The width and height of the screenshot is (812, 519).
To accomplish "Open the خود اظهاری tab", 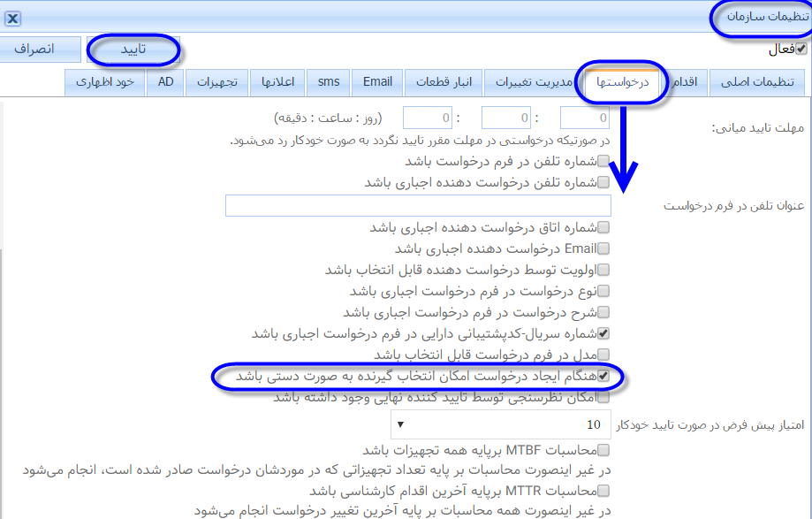I will tap(104, 82).
